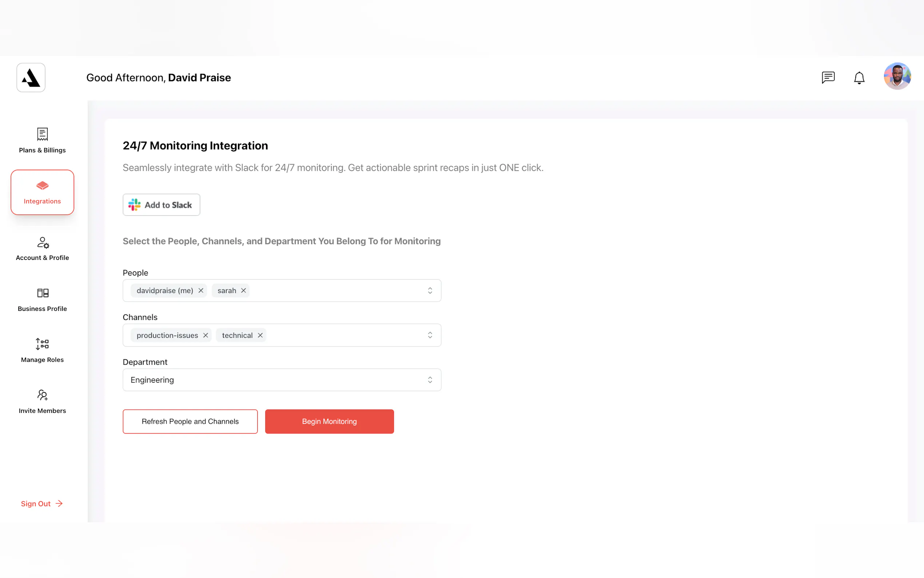The width and height of the screenshot is (924, 578).
Task: Remove the technical channel tag
Action: (x=260, y=335)
